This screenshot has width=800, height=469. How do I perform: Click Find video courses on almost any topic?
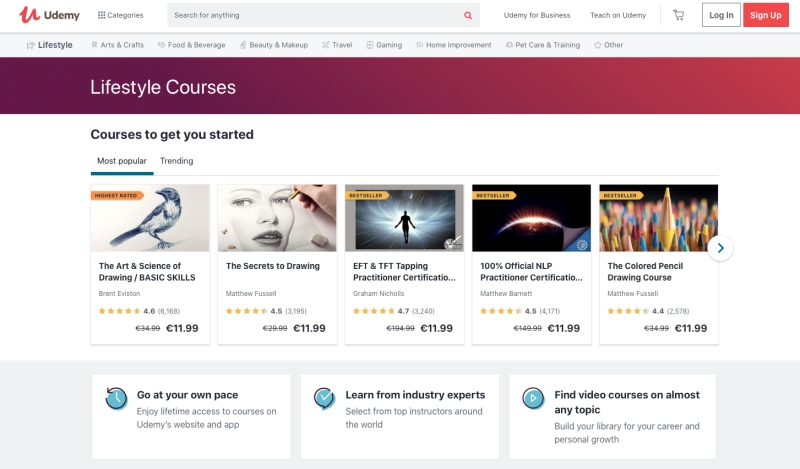627,402
